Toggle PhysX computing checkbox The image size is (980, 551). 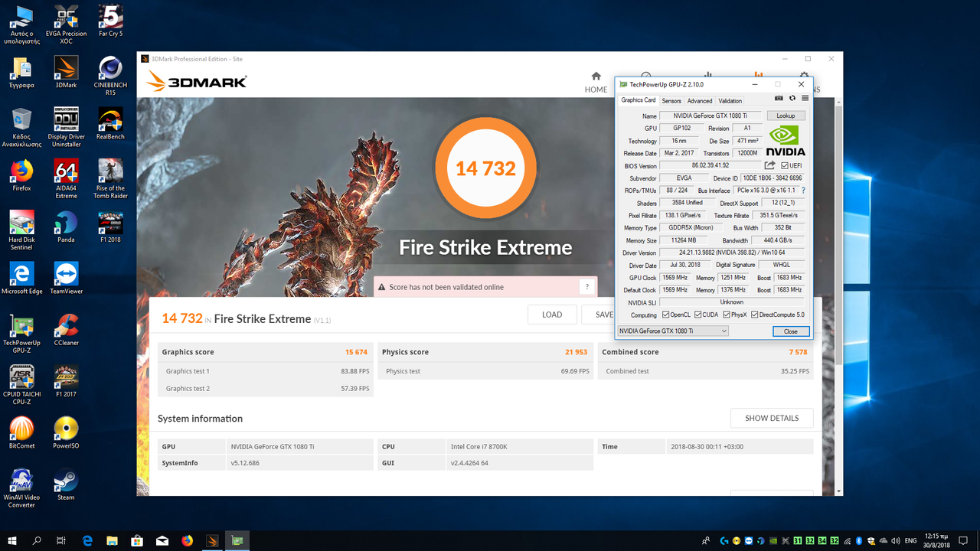tap(726, 315)
